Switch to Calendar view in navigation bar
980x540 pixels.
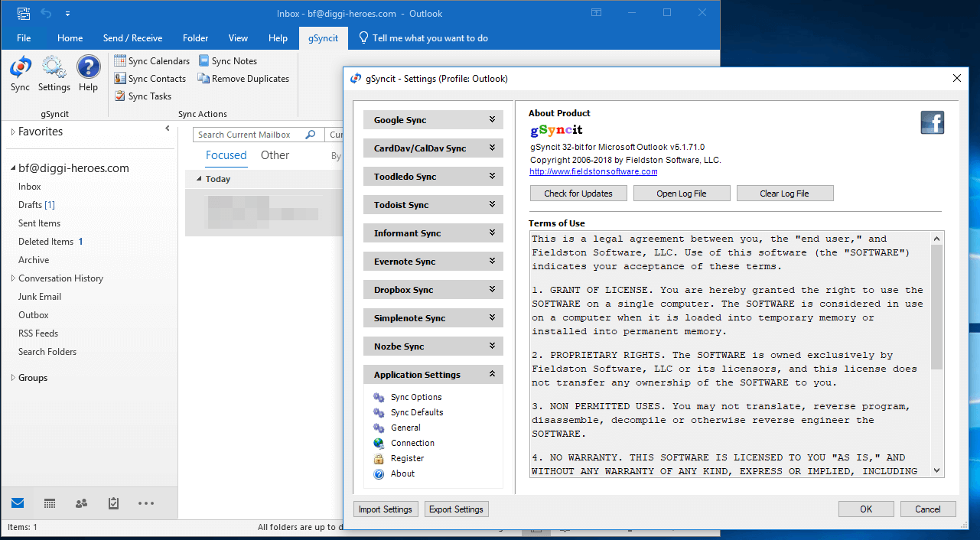pos(50,503)
